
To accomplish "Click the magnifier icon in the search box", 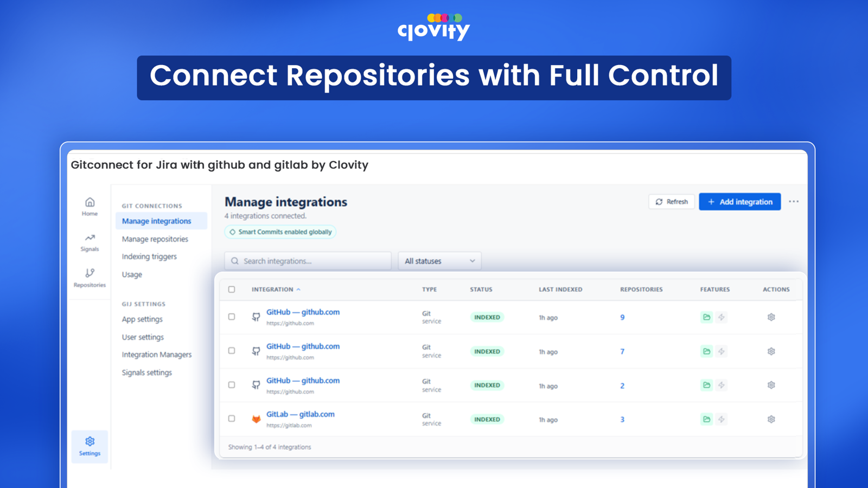I will pos(235,261).
